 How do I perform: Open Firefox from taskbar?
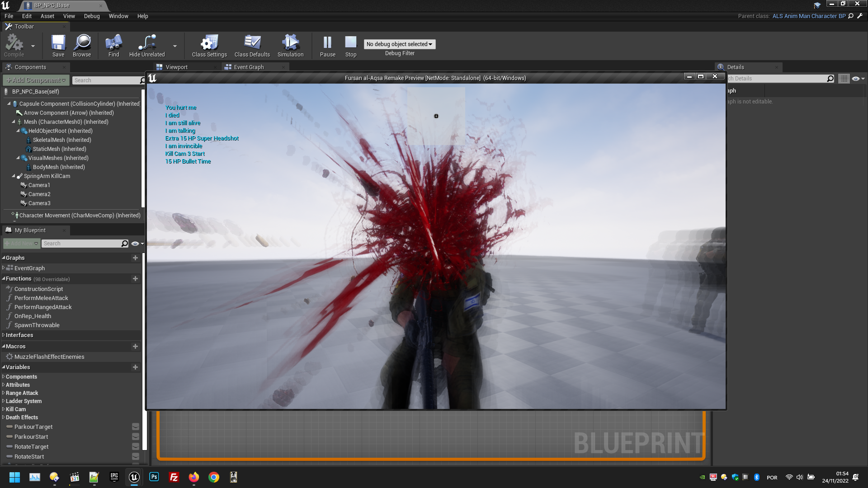(x=194, y=477)
